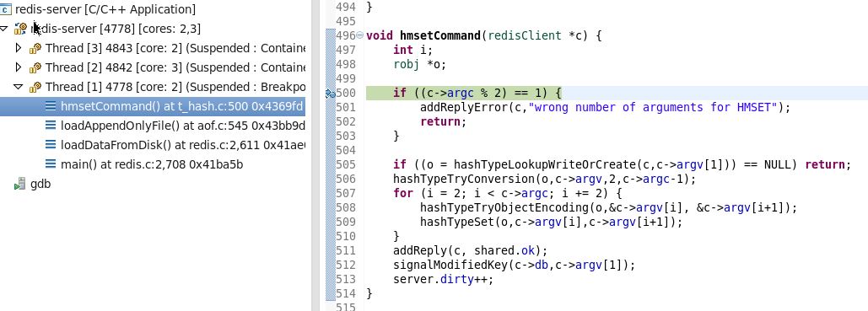This screenshot has width=868, height=311.
Task: Click the stack frame icon beside main()
Action: coord(51,164)
